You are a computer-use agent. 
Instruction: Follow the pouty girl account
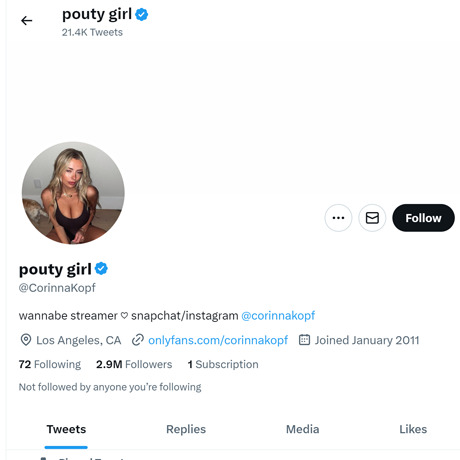[423, 218]
